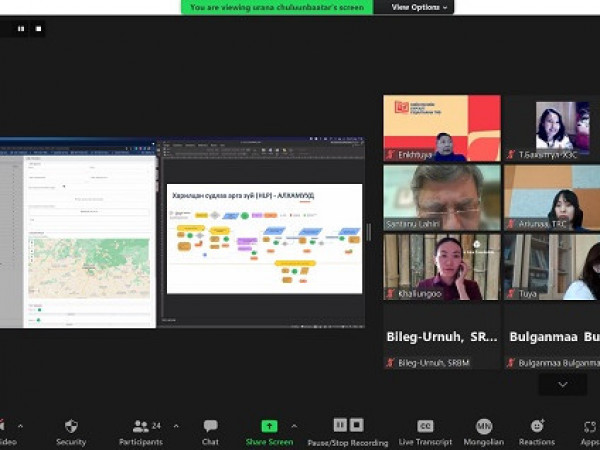This screenshot has width=600, height=450.
Task: Pause the recording from bottom toolbar
Action: pyautogui.click(x=340, y=425)
